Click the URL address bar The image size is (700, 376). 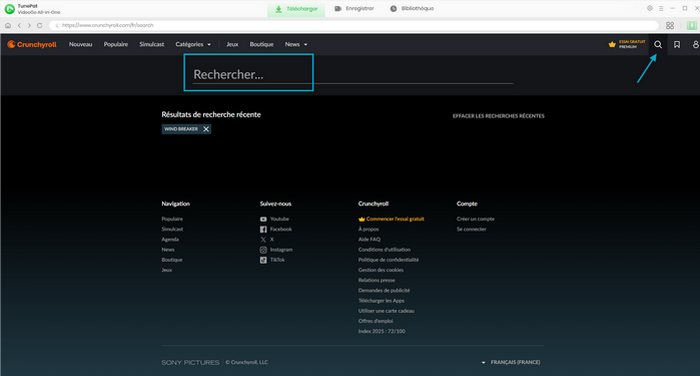tap(354, 25)
